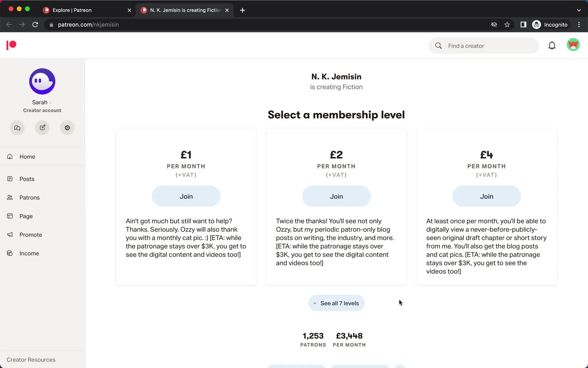This screenshot has width=588, height=368.
Task: Open Posts in the sidebar
Action: point(42,179)
